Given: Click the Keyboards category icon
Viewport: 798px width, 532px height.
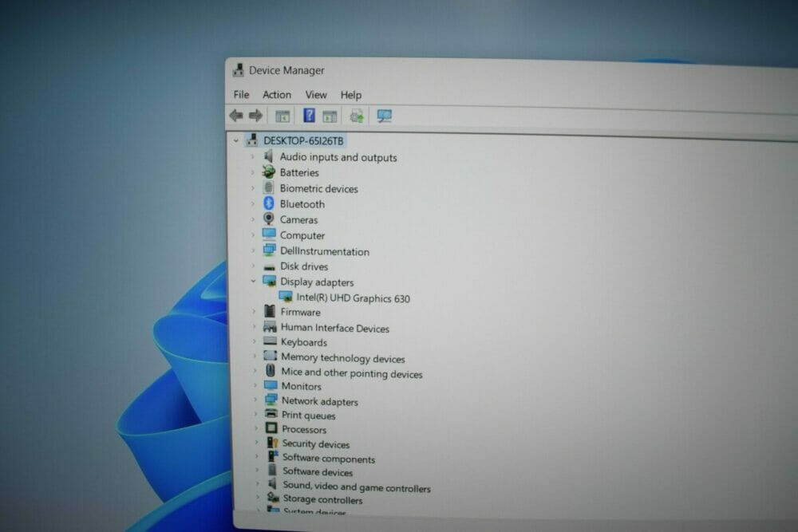Looking at the screenshot, I should coord(271,341).
